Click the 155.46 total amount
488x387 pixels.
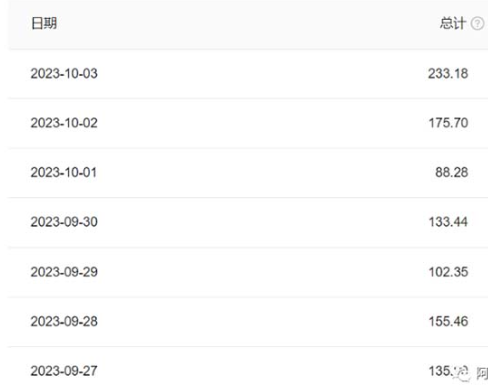click(x=448, y=321)
